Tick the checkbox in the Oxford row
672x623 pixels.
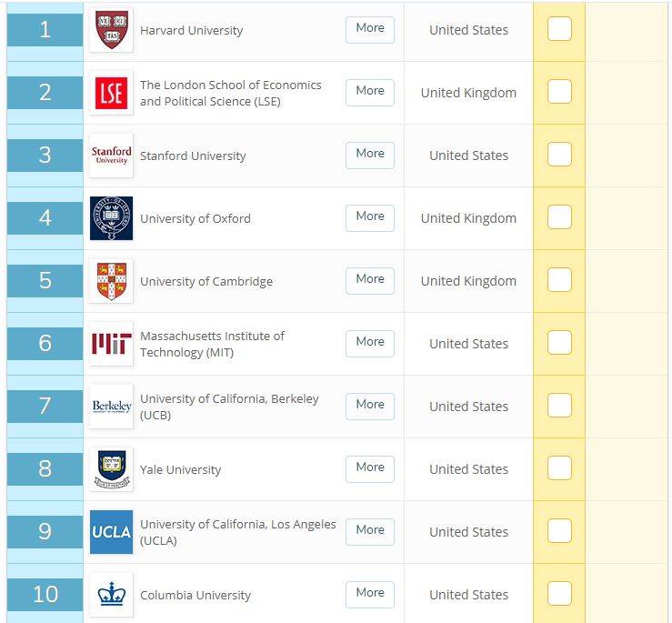(559, 217)
